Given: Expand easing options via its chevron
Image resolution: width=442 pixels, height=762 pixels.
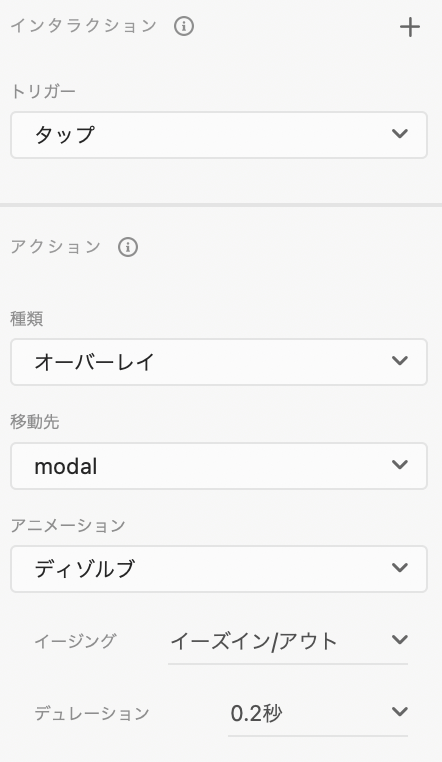Looking at the screenshot, I should 399,640.
